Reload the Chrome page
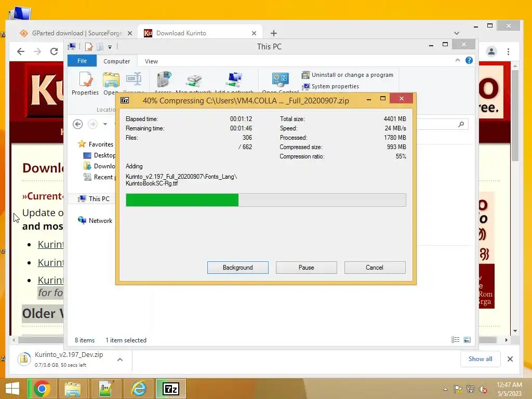Screen dimensions: 532x399 pyautogui.click(x=54, y=51)
